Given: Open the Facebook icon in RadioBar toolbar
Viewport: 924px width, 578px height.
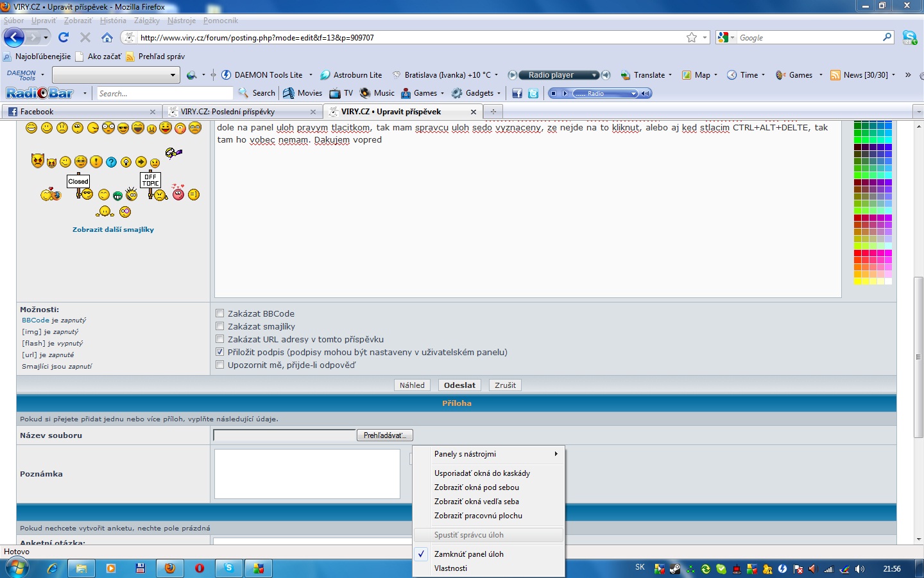Looking at the screenshot, I should (x=517, y=94).
